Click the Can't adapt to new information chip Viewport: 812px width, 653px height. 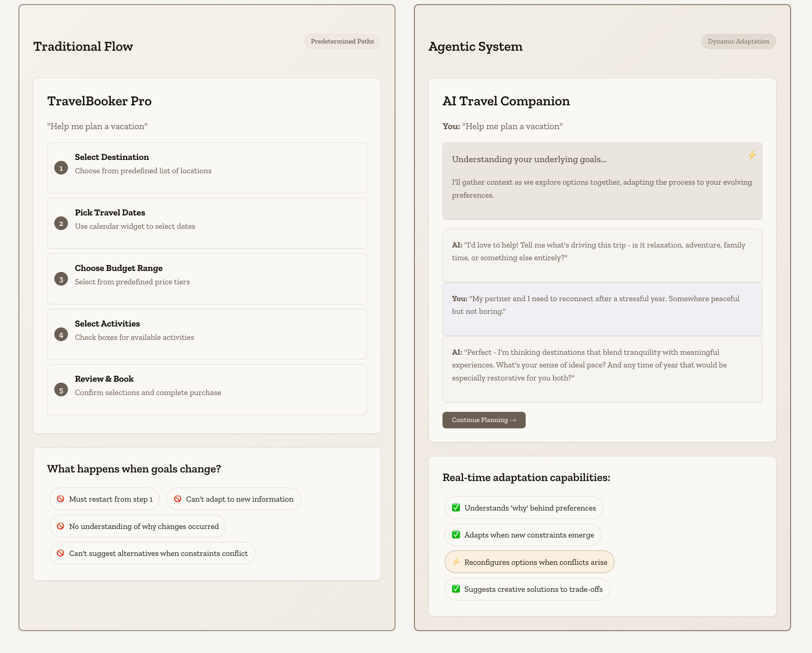point(234,499)
